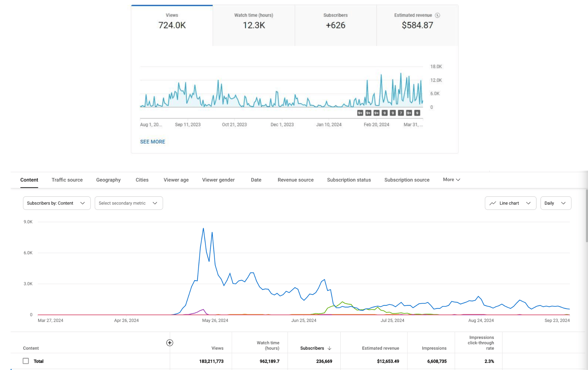Click the clock icon beside Estimated revenue

tap(437, 15)
